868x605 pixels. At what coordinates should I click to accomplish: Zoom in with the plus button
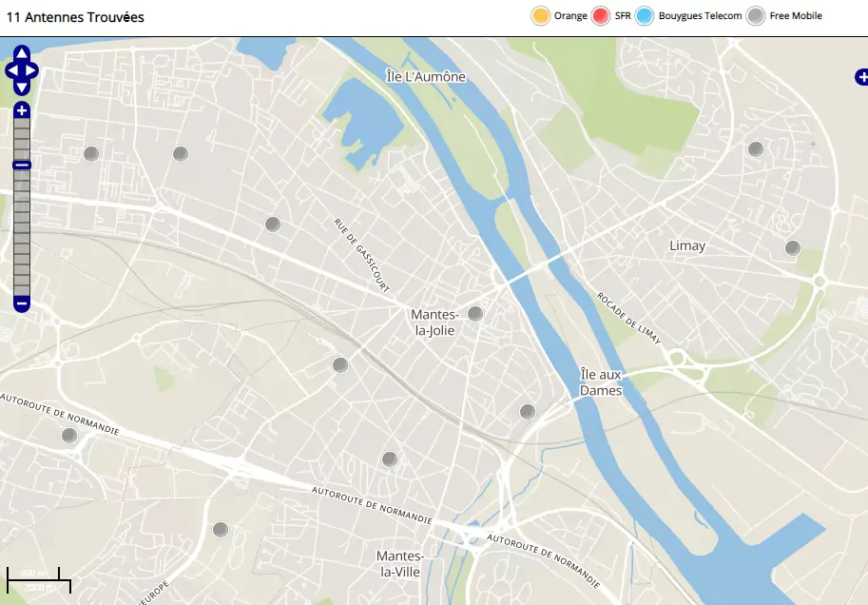pos(22,111)
